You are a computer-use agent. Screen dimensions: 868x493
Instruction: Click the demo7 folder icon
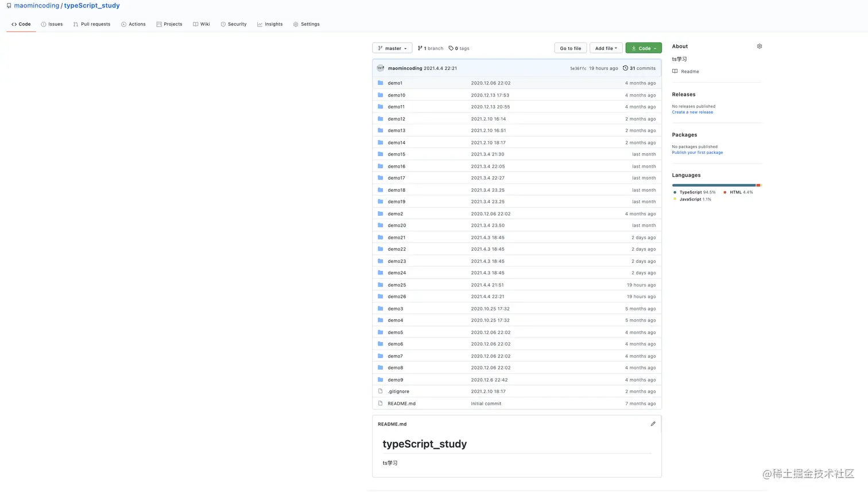[380, 356]
